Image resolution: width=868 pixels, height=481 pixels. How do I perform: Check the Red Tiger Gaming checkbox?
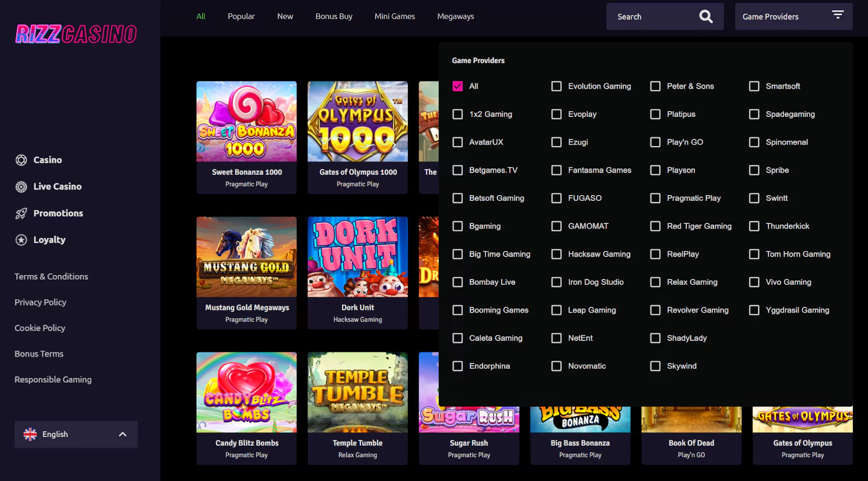[x=656, y=226]
